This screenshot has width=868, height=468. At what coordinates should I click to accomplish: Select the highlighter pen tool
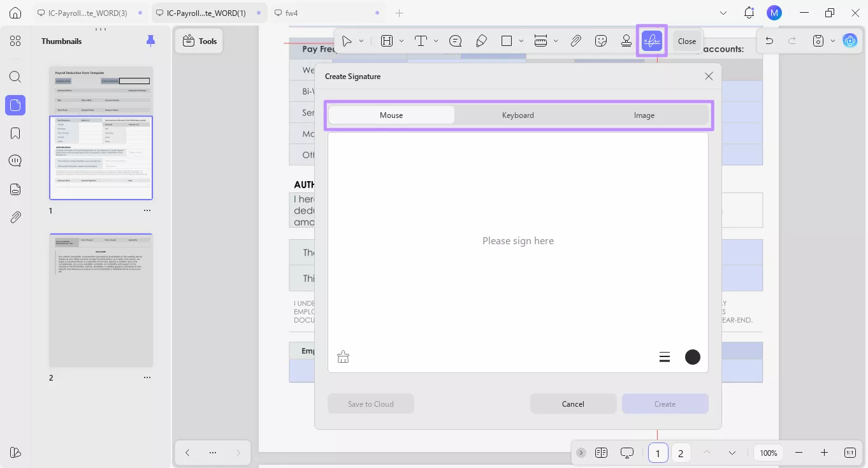[x=481, y=40]
